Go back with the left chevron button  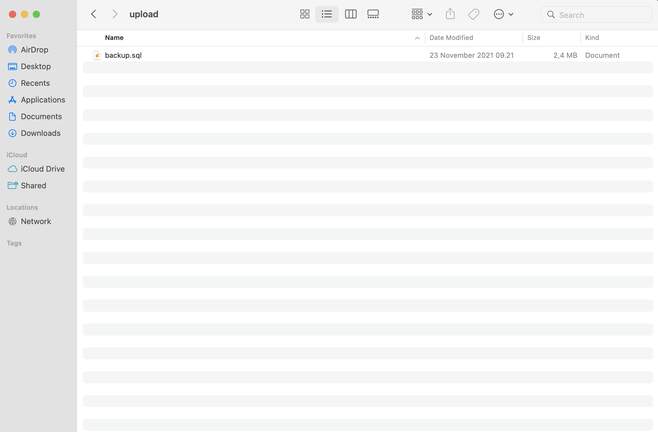pyautogui.click(x=94, y=14)
